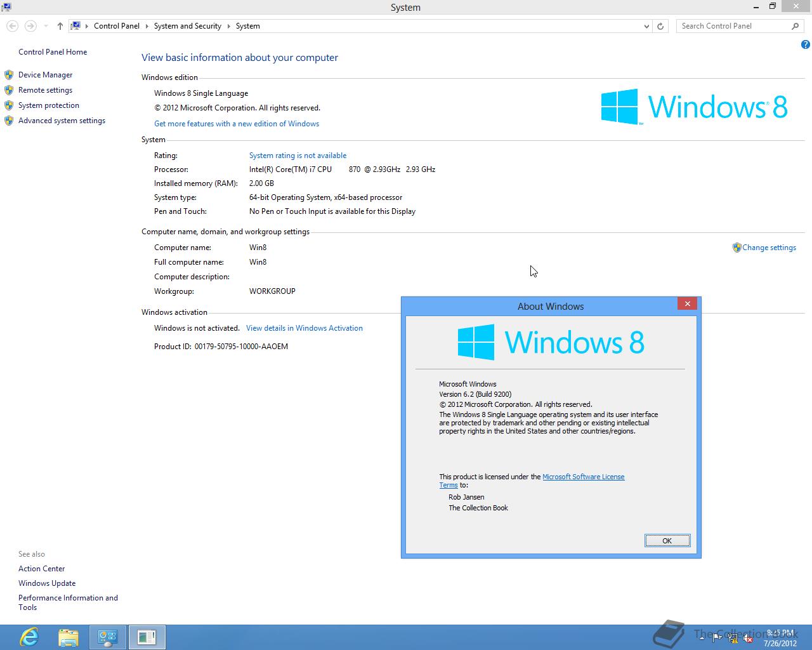Viewport: 812px width, 650px height.
Task: Open the address bar history dropdown
Action: pos(646,26)
